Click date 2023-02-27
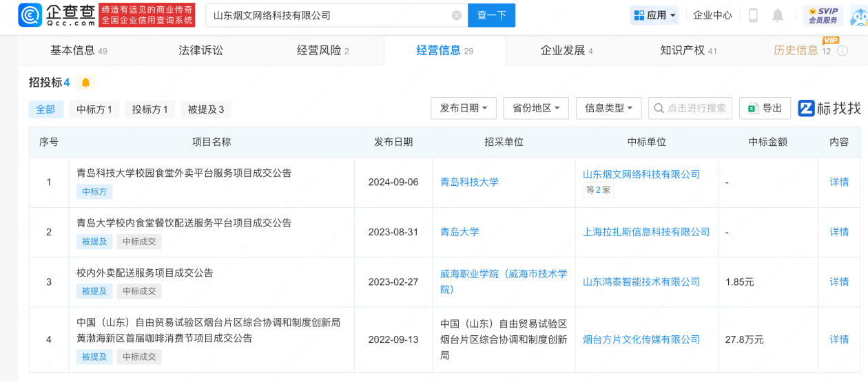This screenshot has width=868, height=382. [x=393, y=282]
